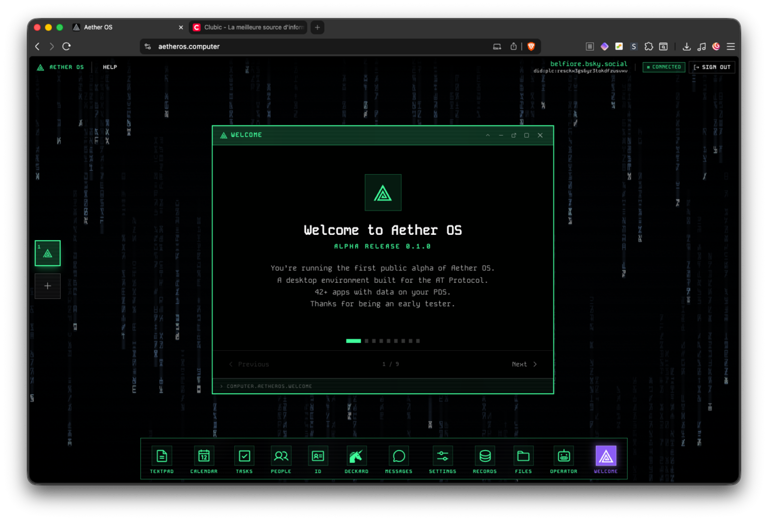The height and width of the screenshot is (521, 768).
Task: Open the Deckard app in the dock
Action: (x=356, y=460)
